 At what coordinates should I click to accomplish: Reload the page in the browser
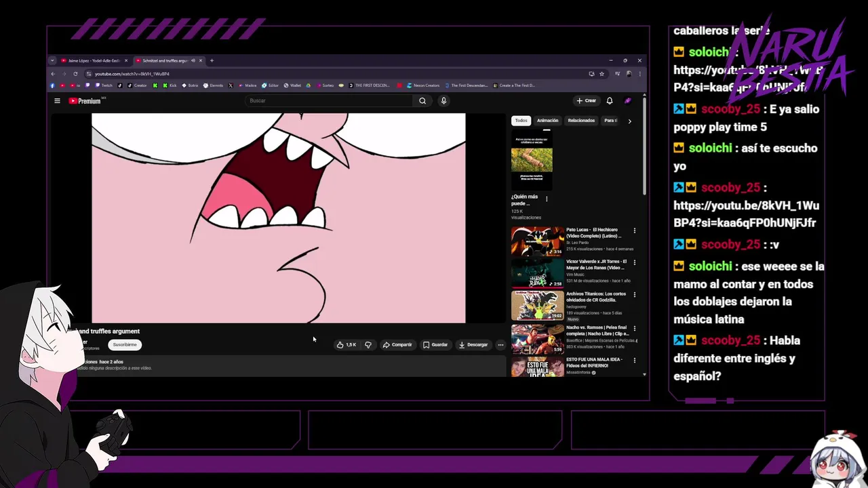pos(75,74)
